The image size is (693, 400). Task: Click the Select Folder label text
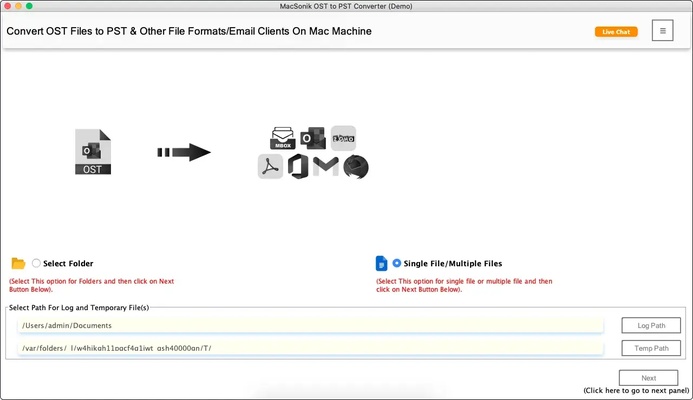point(68,263)
